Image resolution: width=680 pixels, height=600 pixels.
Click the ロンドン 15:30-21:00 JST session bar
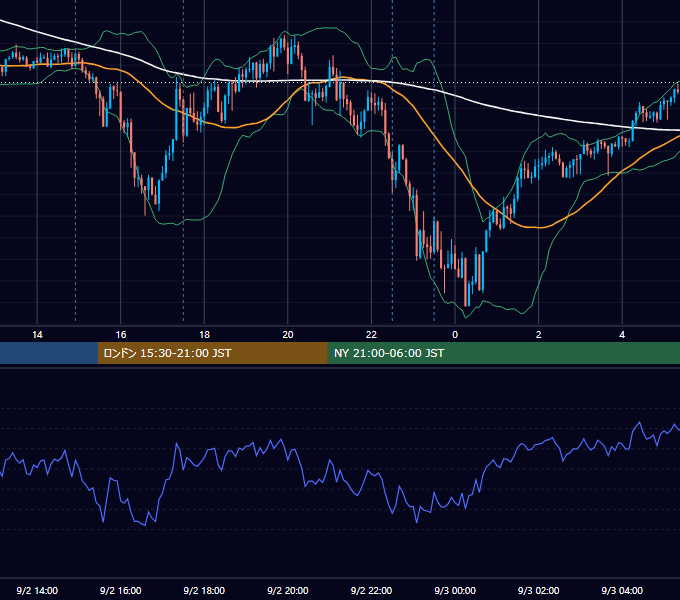pyautogui.click(x=212, y=353)
